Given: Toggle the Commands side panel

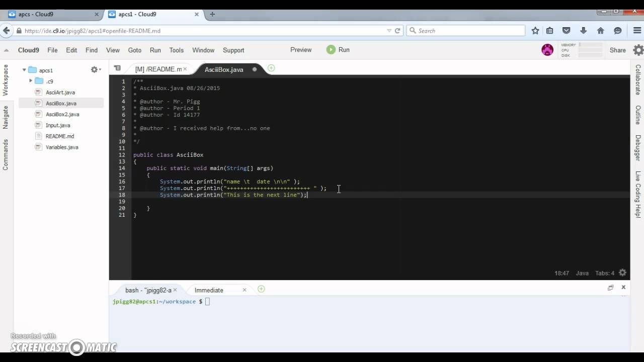Looking at the screenshot, I should [x=6, y=155].
